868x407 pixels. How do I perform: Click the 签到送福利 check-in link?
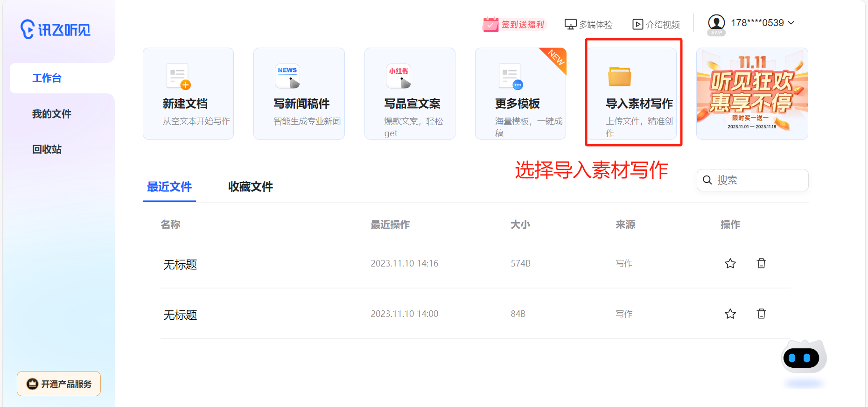coord(514,24)
